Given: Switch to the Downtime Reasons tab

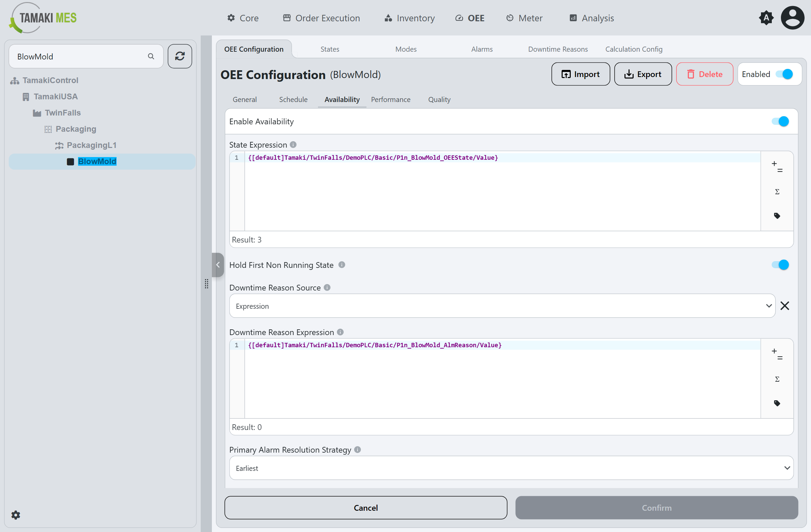Looking at the screenshot, I should pos(558,49).
